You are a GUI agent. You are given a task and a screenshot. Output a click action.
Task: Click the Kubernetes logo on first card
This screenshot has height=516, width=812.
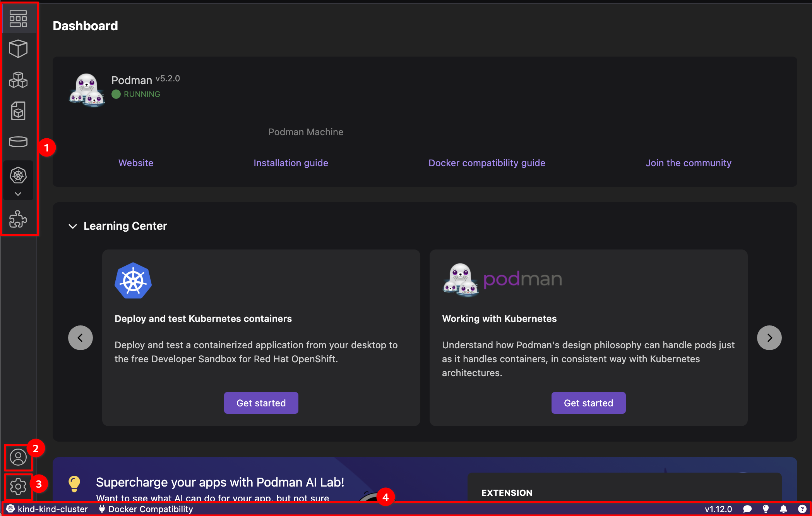tap(133, 281)
